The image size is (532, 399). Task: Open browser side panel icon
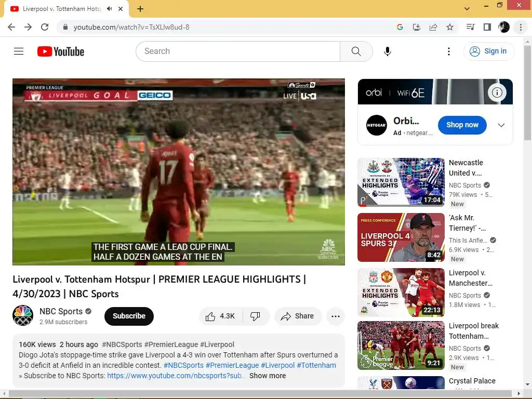487,27
